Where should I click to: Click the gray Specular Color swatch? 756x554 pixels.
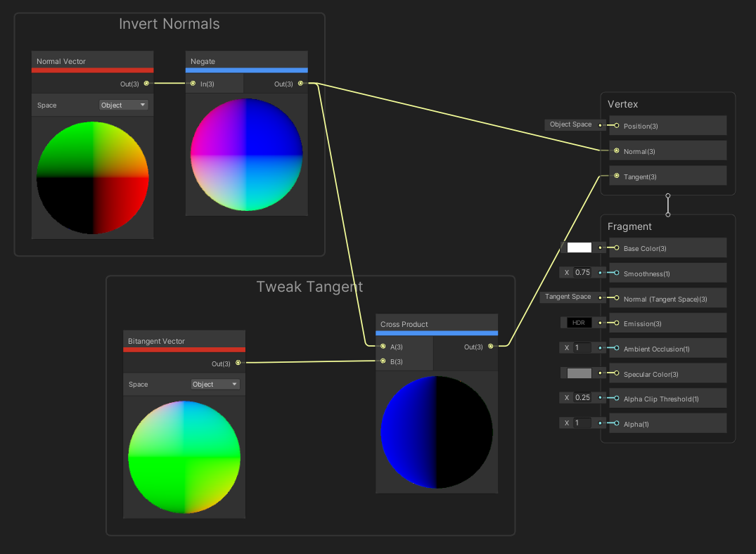[578, 373]
